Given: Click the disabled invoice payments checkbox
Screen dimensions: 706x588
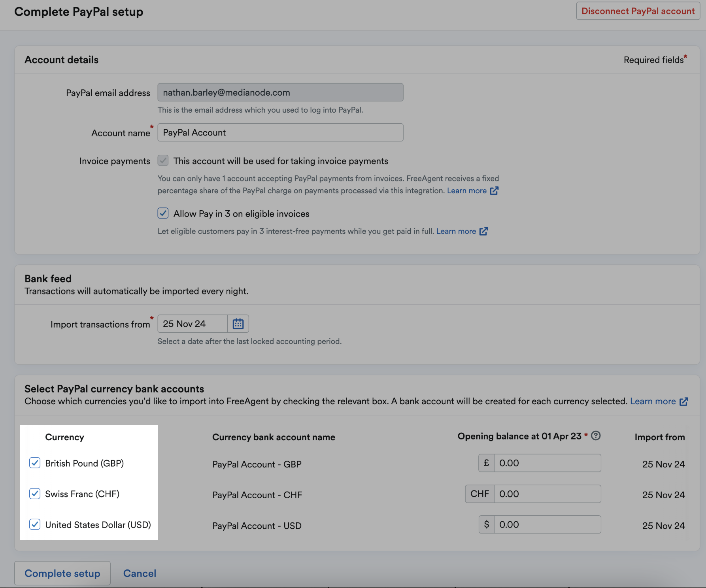Looking at the screenshot, I should (x=163, y=161).
